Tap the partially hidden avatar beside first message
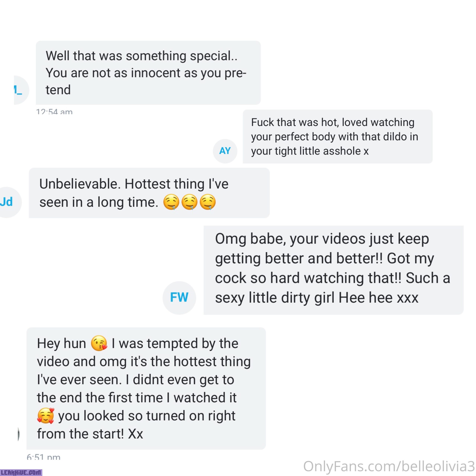 coord(21,90)
